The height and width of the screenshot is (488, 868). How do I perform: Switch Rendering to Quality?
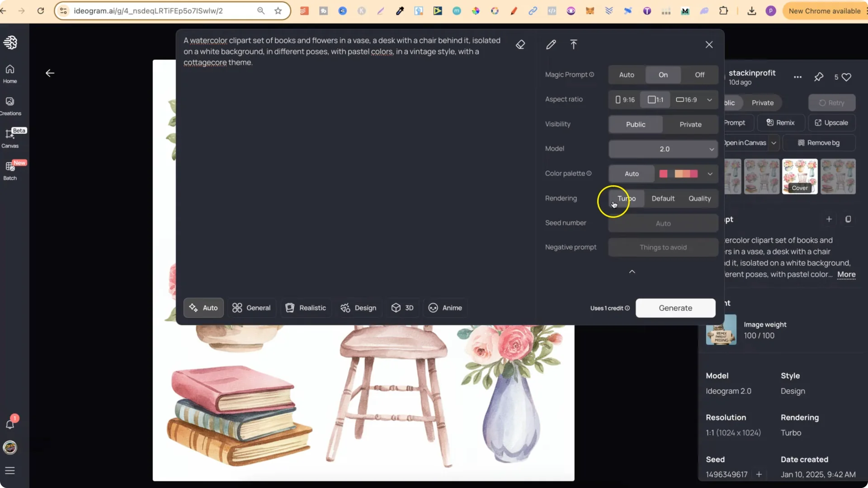pyautogui.click(x=699, y=198)
